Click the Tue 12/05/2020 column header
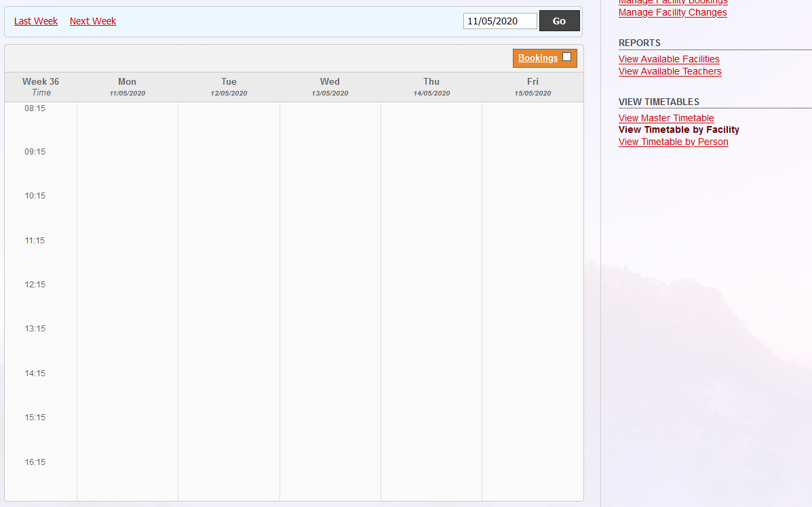812x507 pixels. pos(229,87)
